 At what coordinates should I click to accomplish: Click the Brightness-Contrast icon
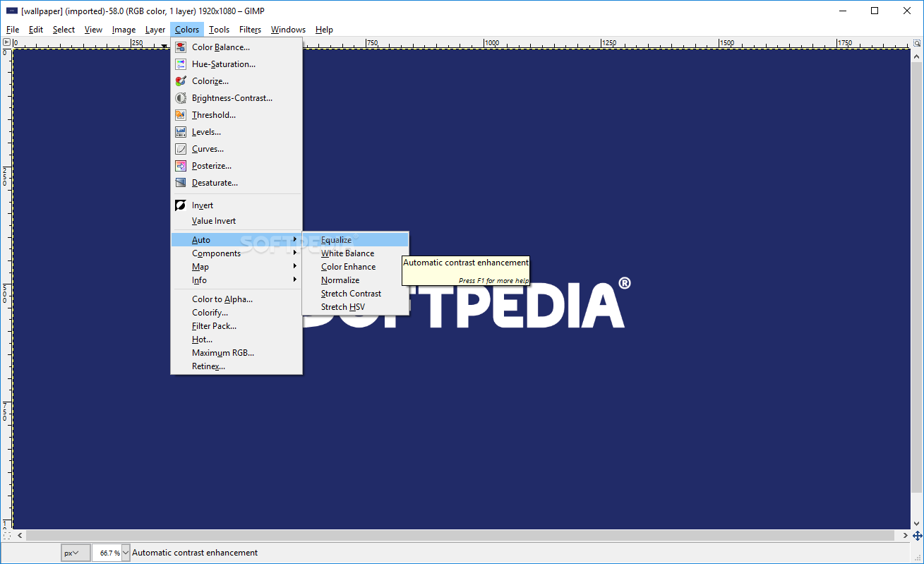point(181,98)
